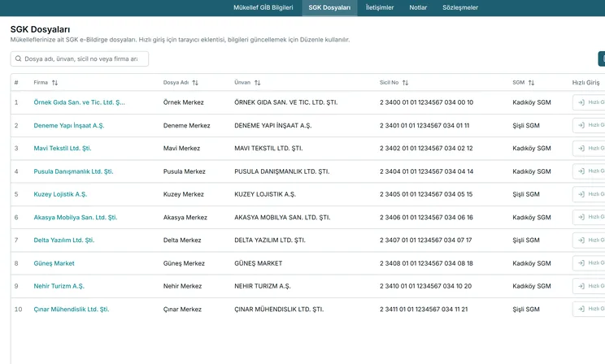Quick login for Pusula Danışmanlık row
Viewport: 605px width, 364px height.
589,171
